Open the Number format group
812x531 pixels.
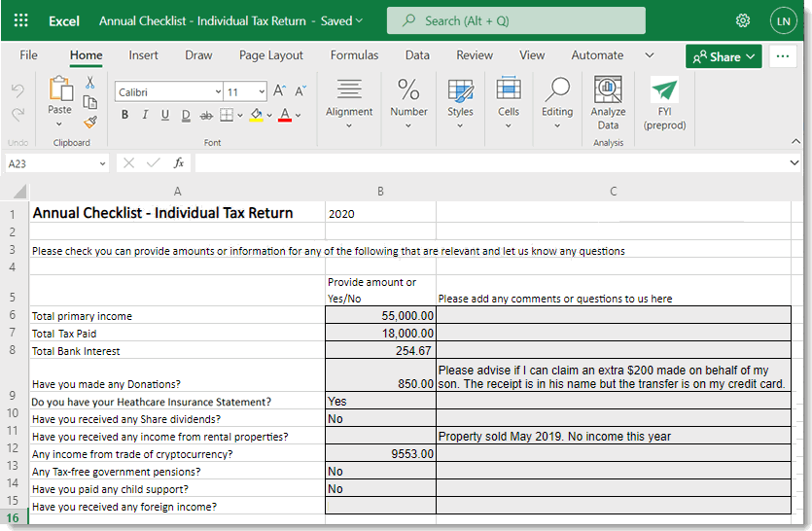point(408,102)
